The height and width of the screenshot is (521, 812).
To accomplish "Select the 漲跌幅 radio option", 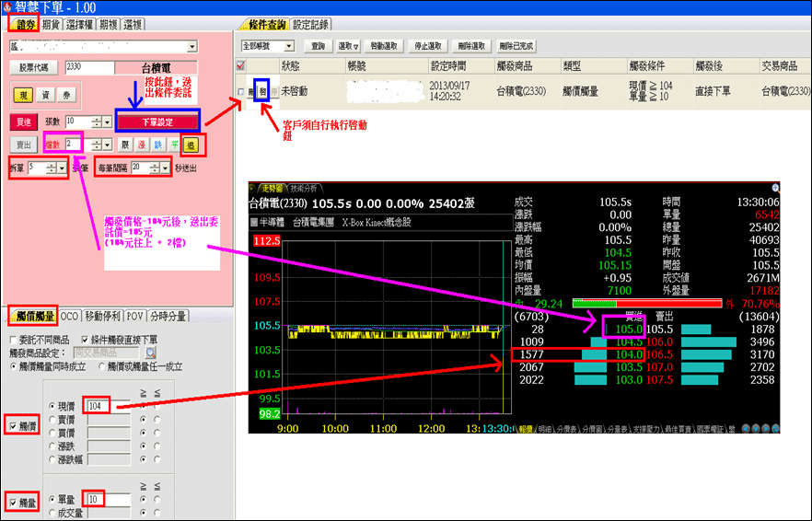I will point(52,459).
